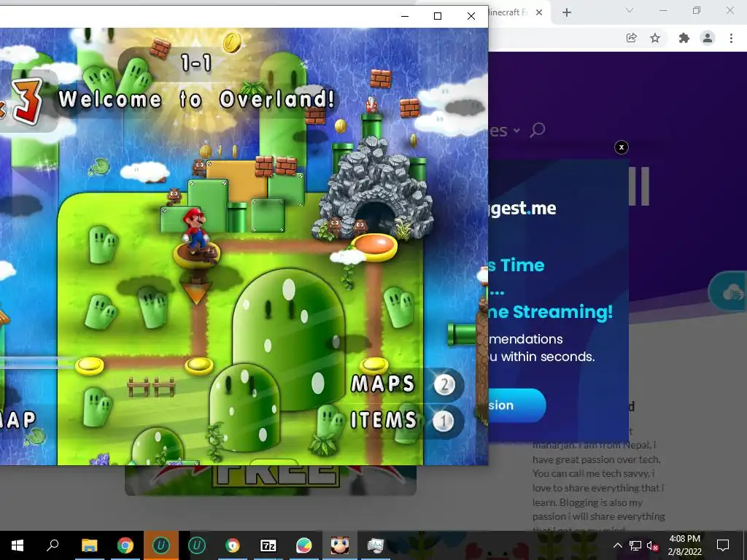Click the website's search magnifier icon
The width and height of the screenshot is (747, 560).
point(537,130)
